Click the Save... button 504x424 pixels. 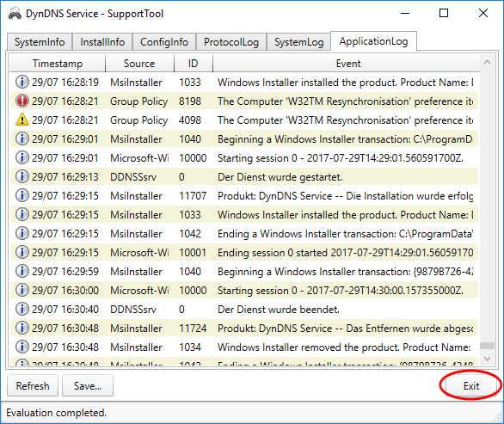[x=88, y=385]
